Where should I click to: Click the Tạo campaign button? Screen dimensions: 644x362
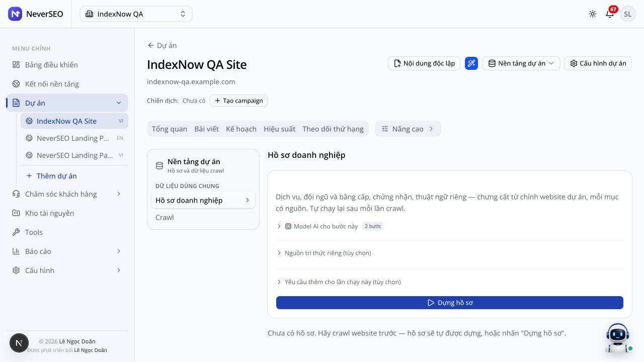(x=238, y=101)
